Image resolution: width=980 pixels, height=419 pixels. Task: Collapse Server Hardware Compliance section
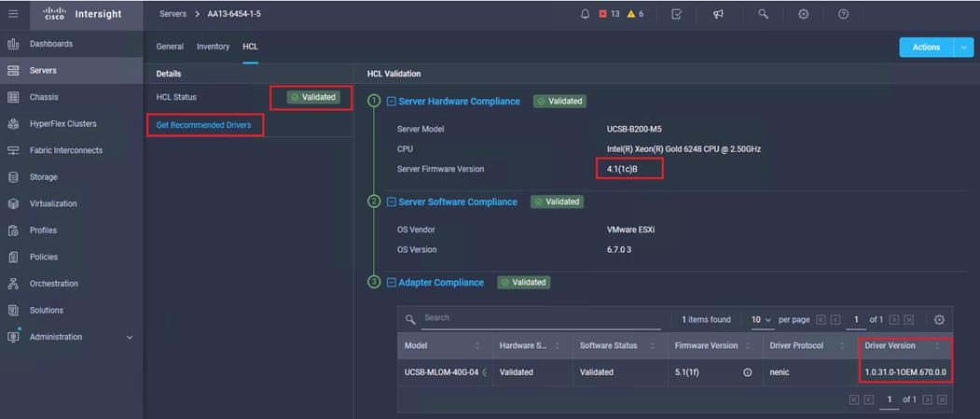click(392, 102)
